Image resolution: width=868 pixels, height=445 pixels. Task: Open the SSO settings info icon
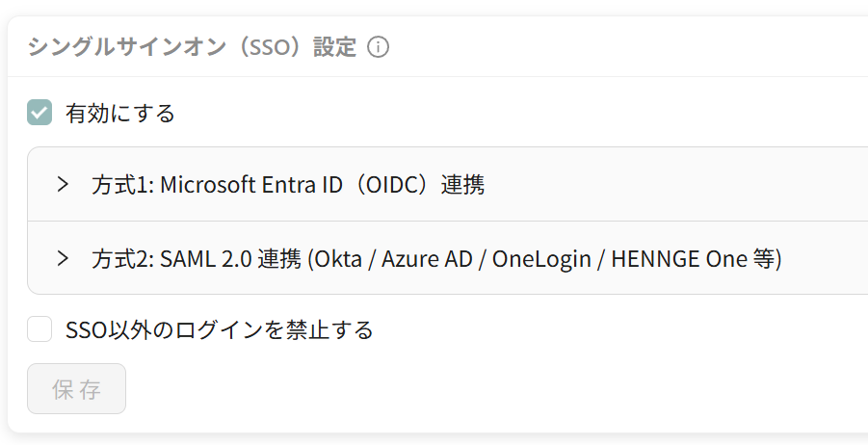pyautogui.click(x=378, y=47)
